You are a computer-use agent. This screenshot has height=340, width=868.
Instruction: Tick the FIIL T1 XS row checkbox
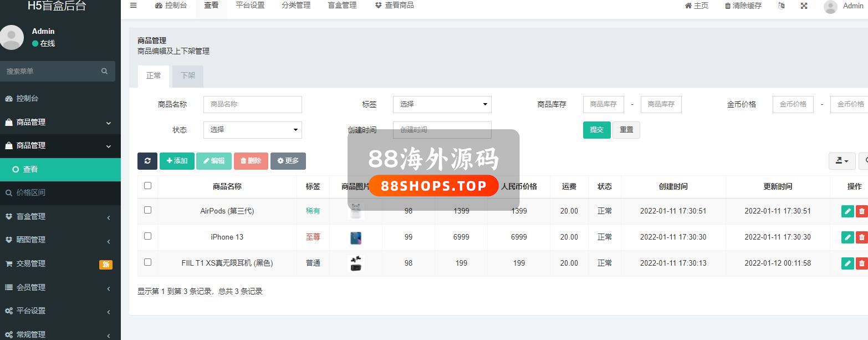(x=147, y=262)
